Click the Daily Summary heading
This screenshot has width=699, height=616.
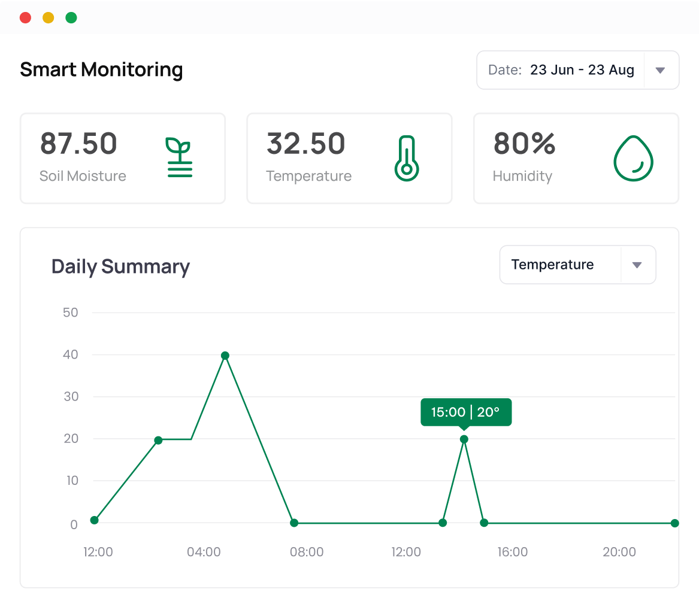tap(120, 266)
